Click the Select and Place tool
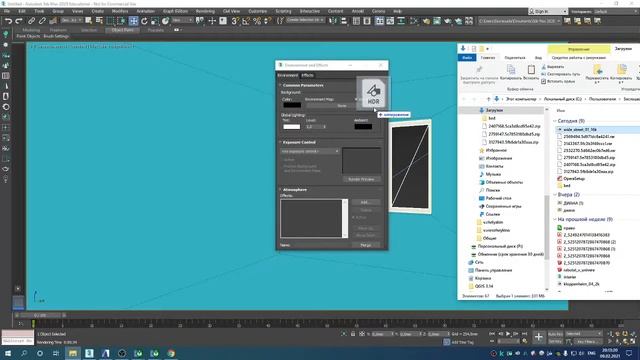The width and height of the screenshot is (640, 360). click(x=165, y=21)
